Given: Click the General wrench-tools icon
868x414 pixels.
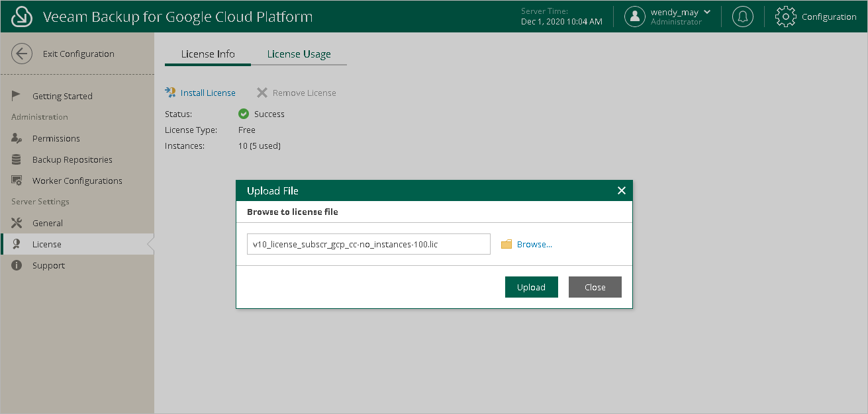Looking at the screenshot, I should (x=17, y=223).
